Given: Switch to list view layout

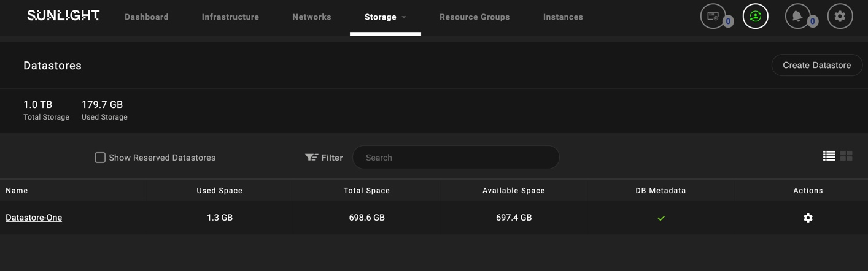Looking at the screenshot, I should tap(829, 156).
